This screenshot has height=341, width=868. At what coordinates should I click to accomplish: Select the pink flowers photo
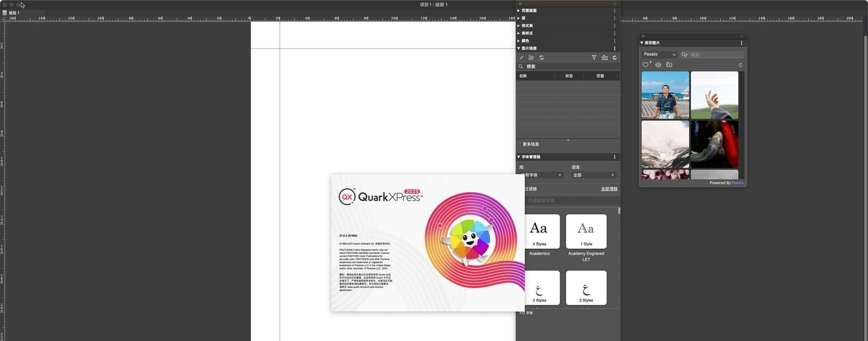665,174
